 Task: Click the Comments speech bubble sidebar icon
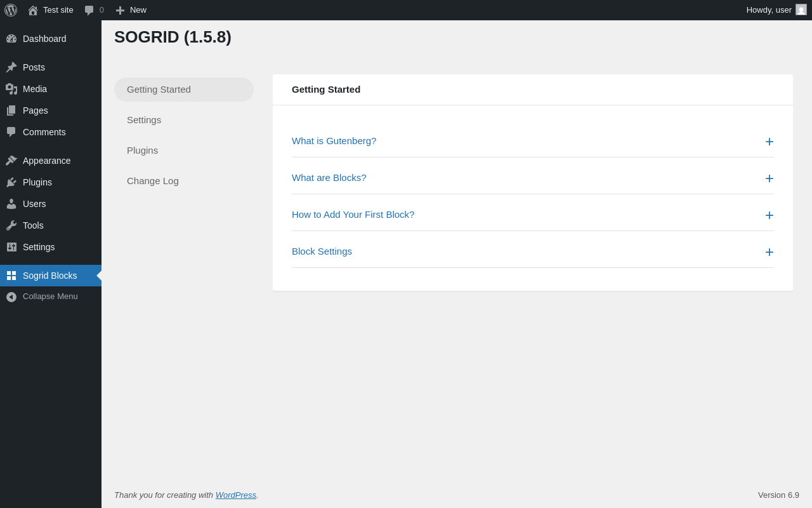11,132
